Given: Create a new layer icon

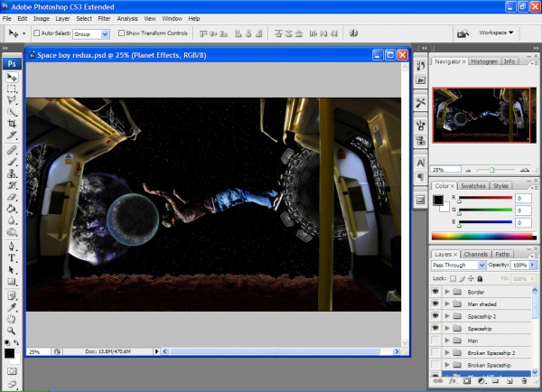Looking at the screenshot, I should [509, 381].
